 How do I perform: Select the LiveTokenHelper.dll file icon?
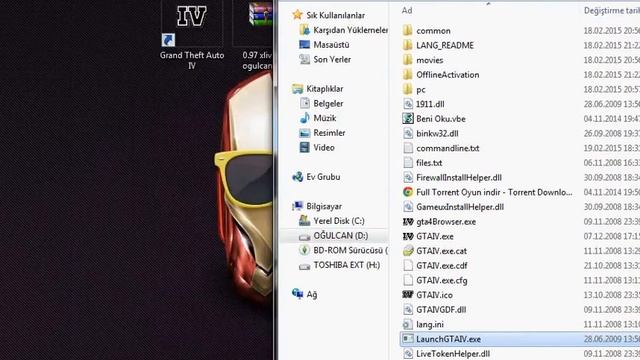point(407,353)
